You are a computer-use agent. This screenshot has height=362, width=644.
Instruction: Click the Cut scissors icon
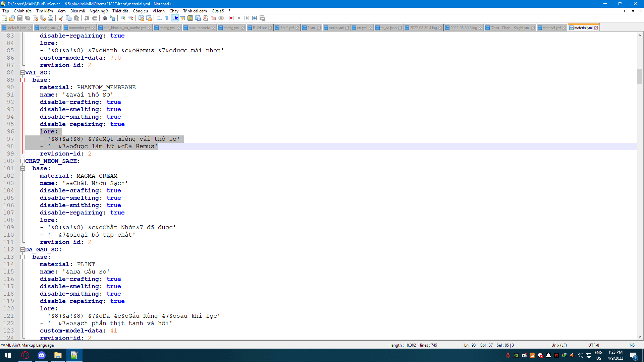pos(61,18)
